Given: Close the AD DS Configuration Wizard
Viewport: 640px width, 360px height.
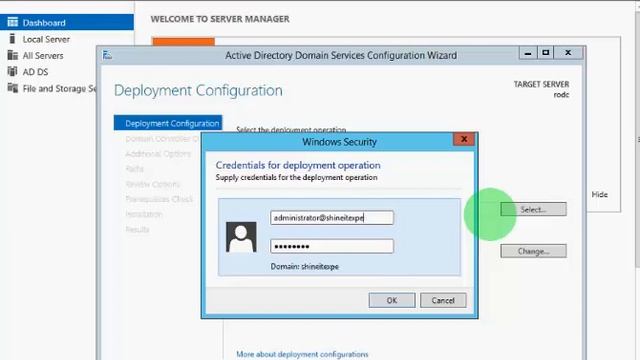Looking at the screenshot, I should 568,53.
